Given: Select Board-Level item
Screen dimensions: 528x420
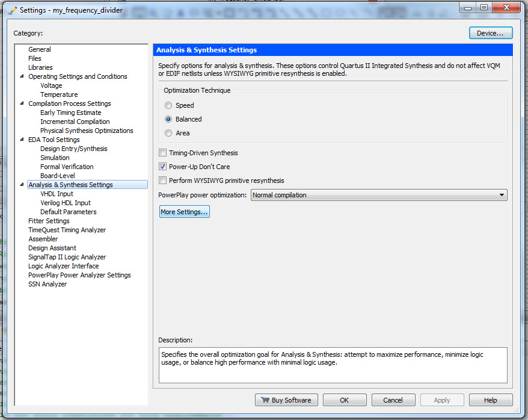Looking at the screenshot, I should coord(58,176).
